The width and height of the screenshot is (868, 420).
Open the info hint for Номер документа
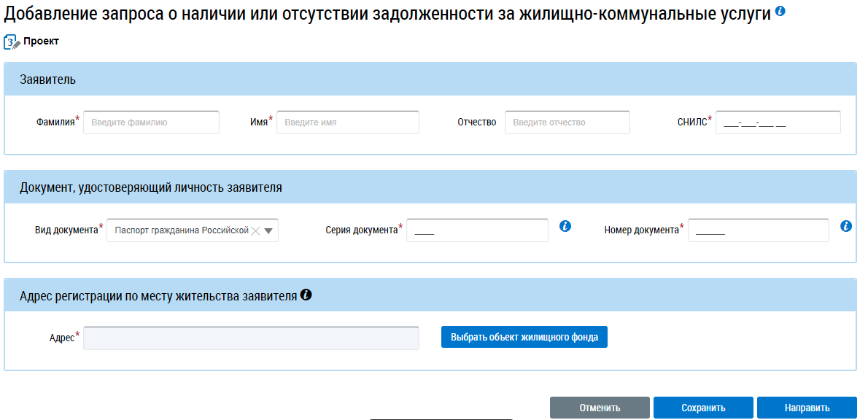tap(846, 226)
